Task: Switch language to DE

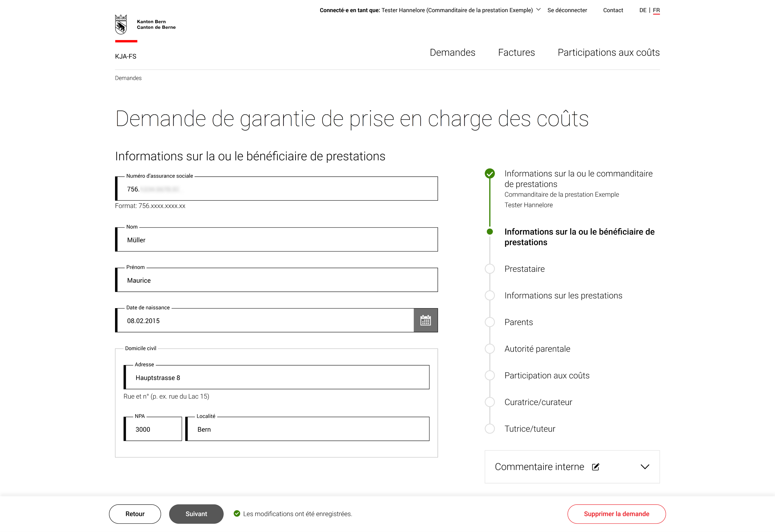Action: pos(643,10)
